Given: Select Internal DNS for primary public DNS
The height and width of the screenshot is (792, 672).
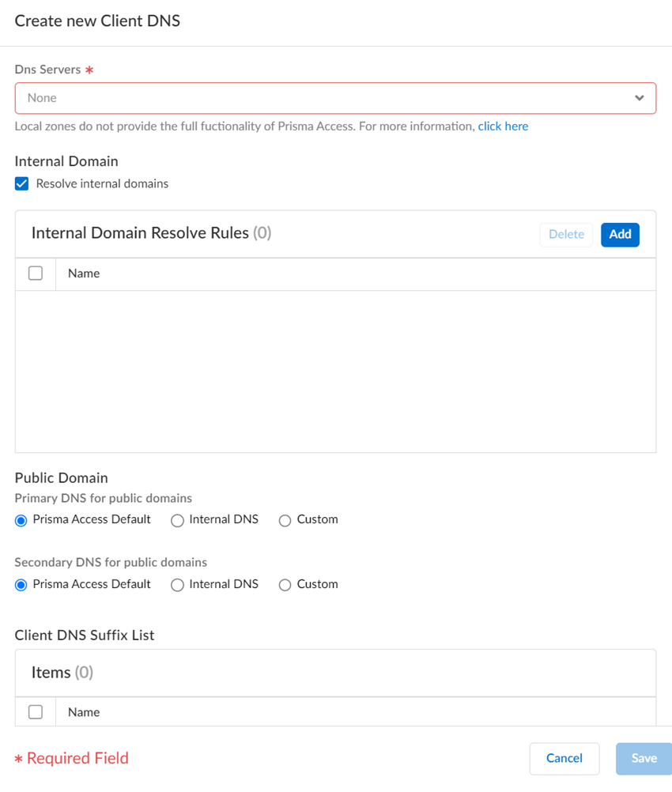Looking at the screenshot, I should [x=177, y=519].
